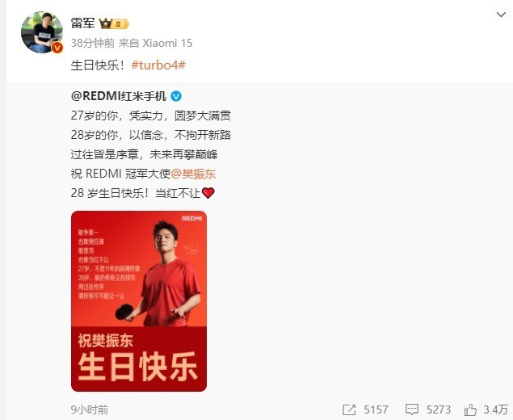Image resolution: width=513 pixels, height=420 pixels.
Task: Like the post with thumbs-up icon
Action: pyautogui.click(x=470, y=409)
